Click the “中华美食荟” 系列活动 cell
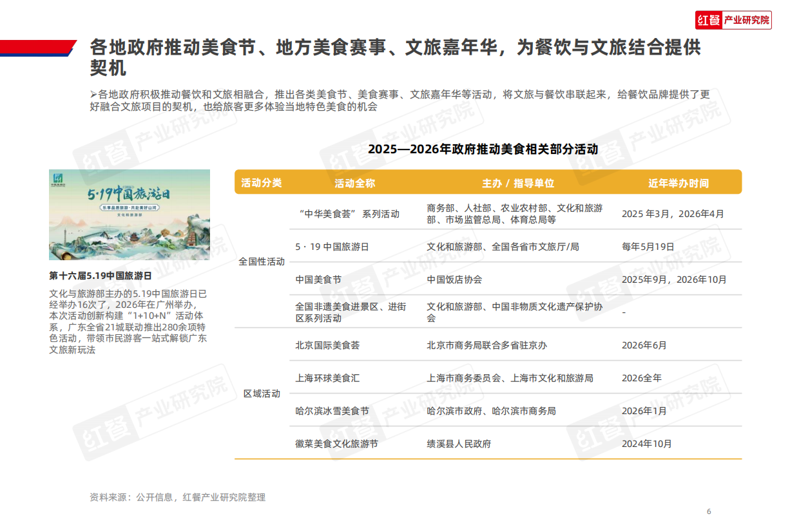 [349, 214]
